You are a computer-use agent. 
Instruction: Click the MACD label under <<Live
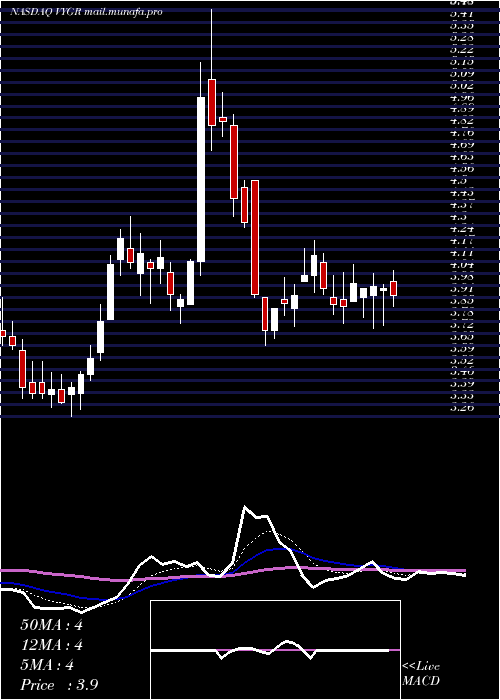(x=421, y=681)
